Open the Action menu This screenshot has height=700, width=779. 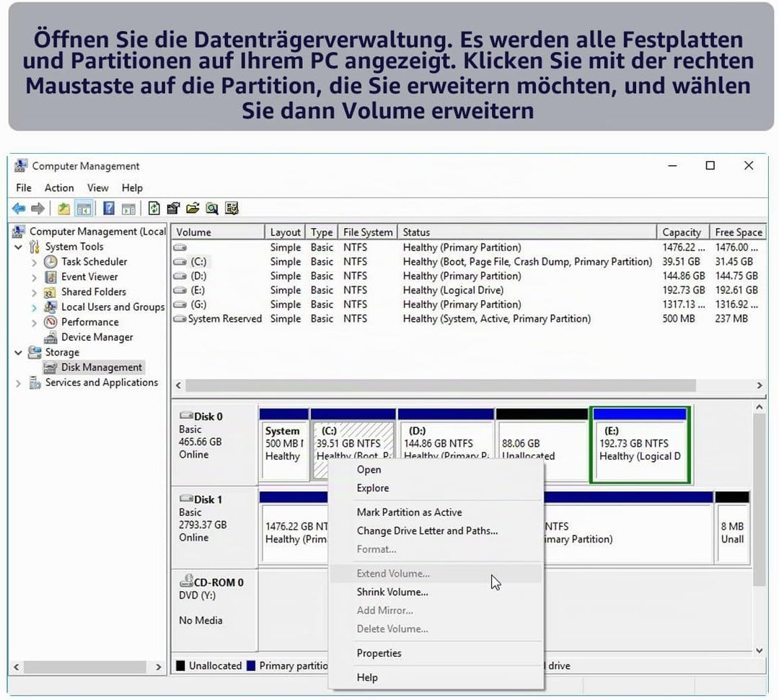tap(59, 188)
